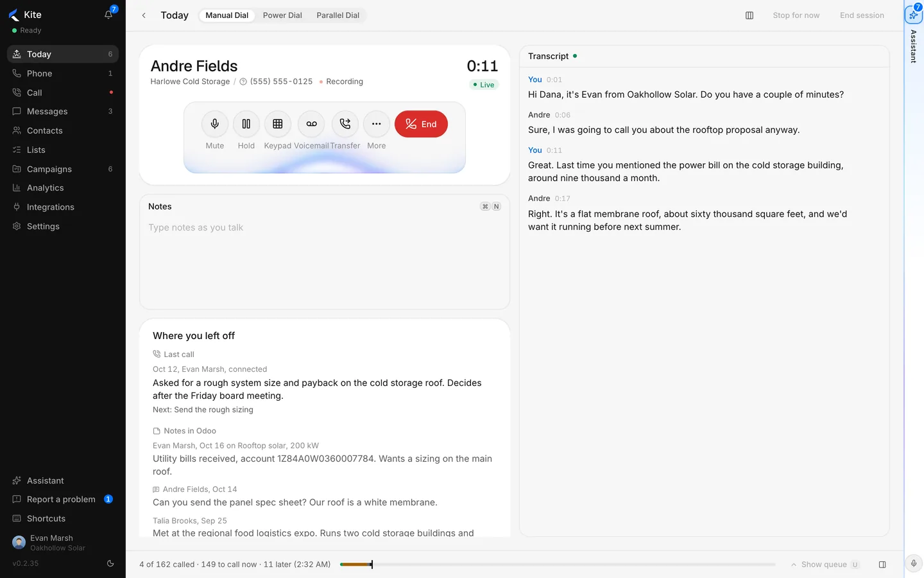The height and width of the screenshot is (578, 924).
Task: Open the Assistant sparkle panel icon
Action: click(x=914, y=14)
